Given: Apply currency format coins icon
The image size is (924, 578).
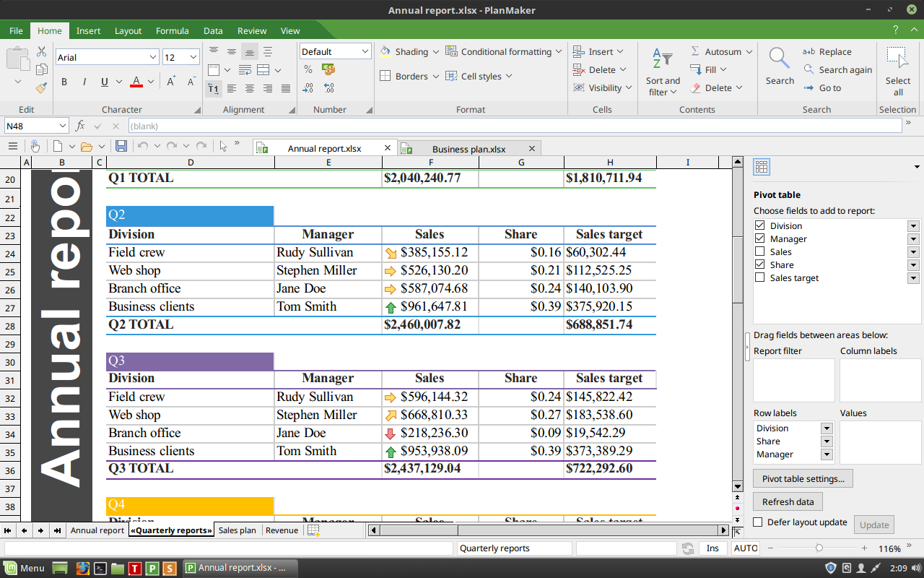Looking at the screenshot, I should coord(328,69).
